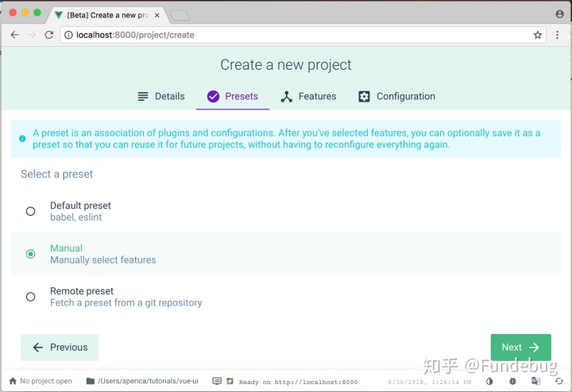
Task: Click the green Next button
Action: pos(520,348)
